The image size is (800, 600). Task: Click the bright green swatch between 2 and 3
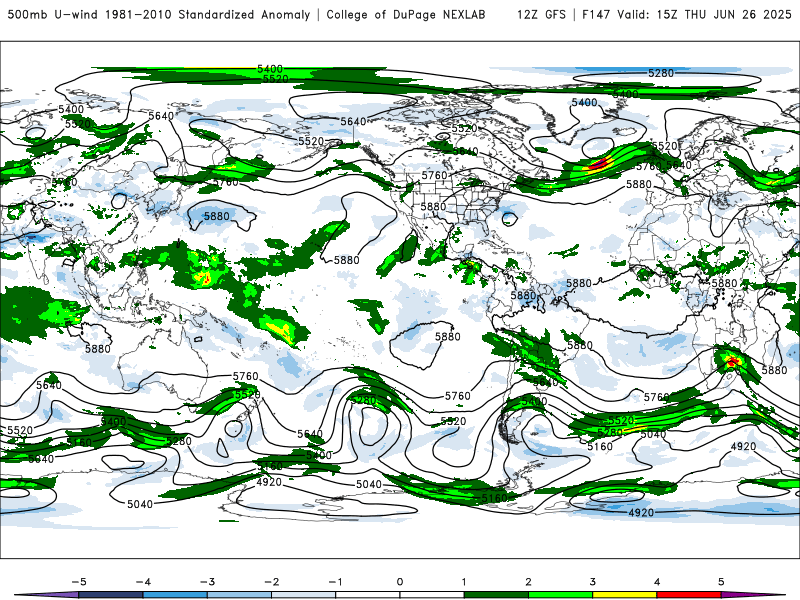[560, 595]
